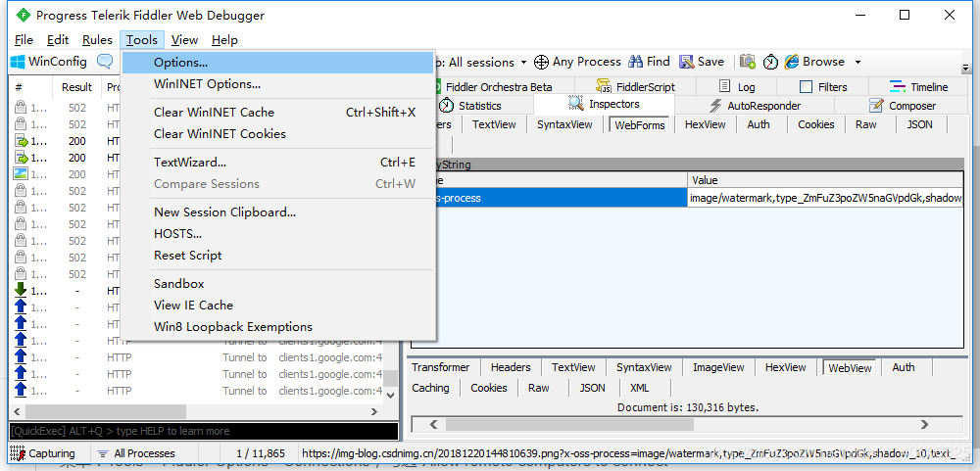This screenshot has height=471, width=980.
Task: Click the WebView horizontal scrollbar right arrow
Action: point(924,425)
